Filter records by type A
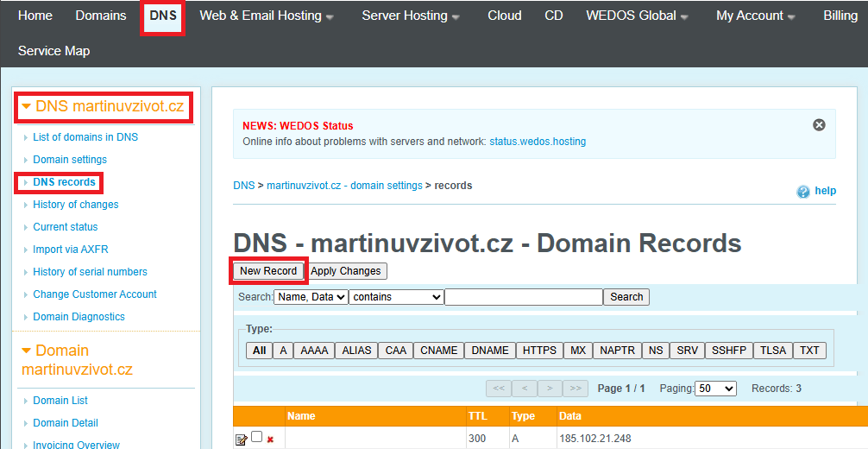Image resolution: width=868 pixels, height=449 pixels. pos(283,351)
